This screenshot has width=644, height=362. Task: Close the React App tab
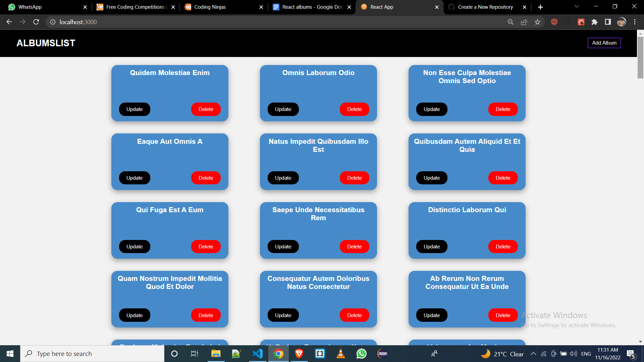[x=437, y=7]
